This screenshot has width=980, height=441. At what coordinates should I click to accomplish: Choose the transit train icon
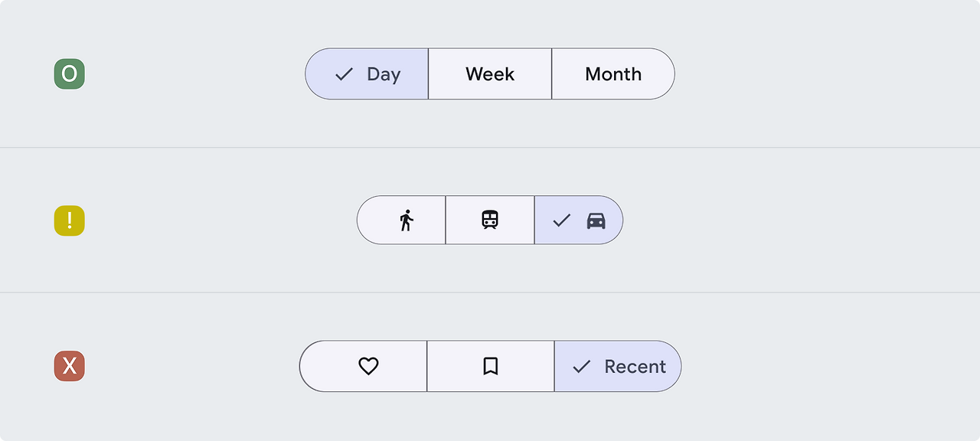point(490,220)
